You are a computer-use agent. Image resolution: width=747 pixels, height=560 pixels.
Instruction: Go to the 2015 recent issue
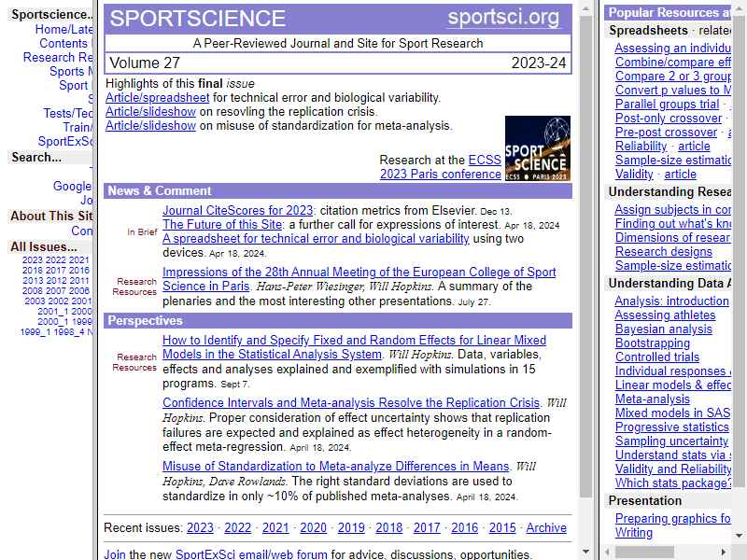(x=502, y=528)
